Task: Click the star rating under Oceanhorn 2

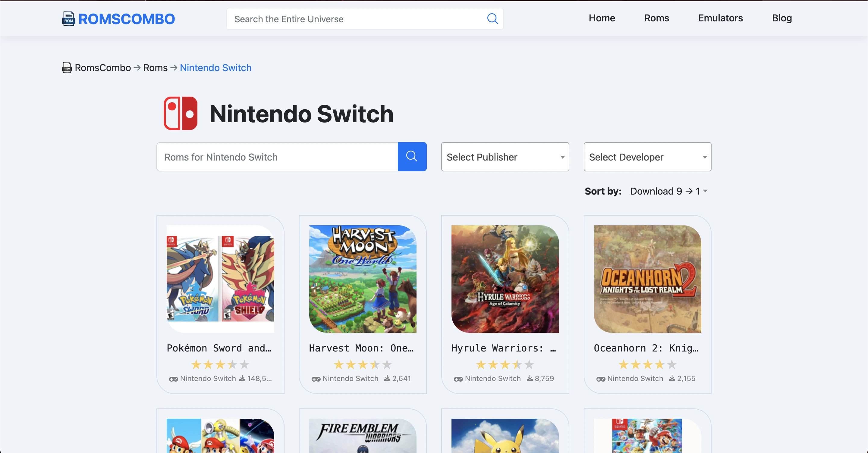Action: point(647,364)
